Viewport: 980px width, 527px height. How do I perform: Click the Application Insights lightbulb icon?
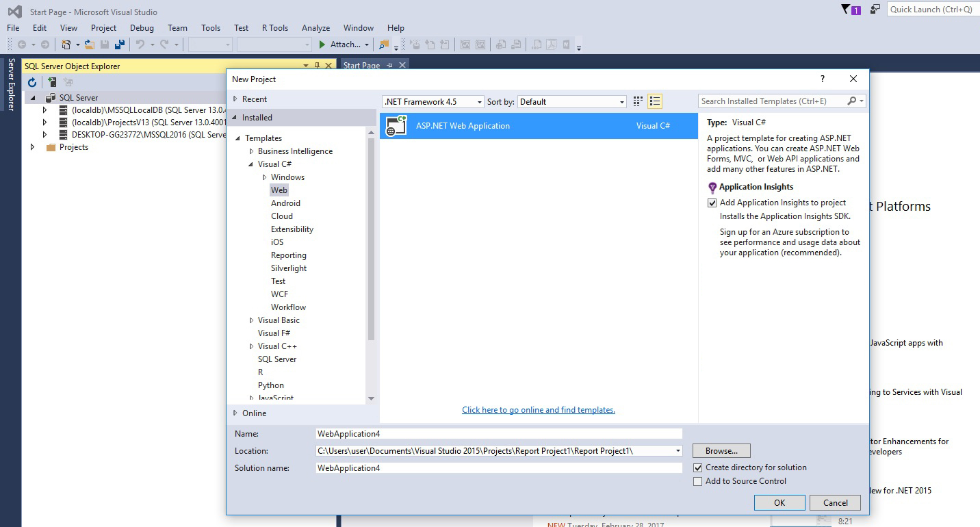pos(712,187)
